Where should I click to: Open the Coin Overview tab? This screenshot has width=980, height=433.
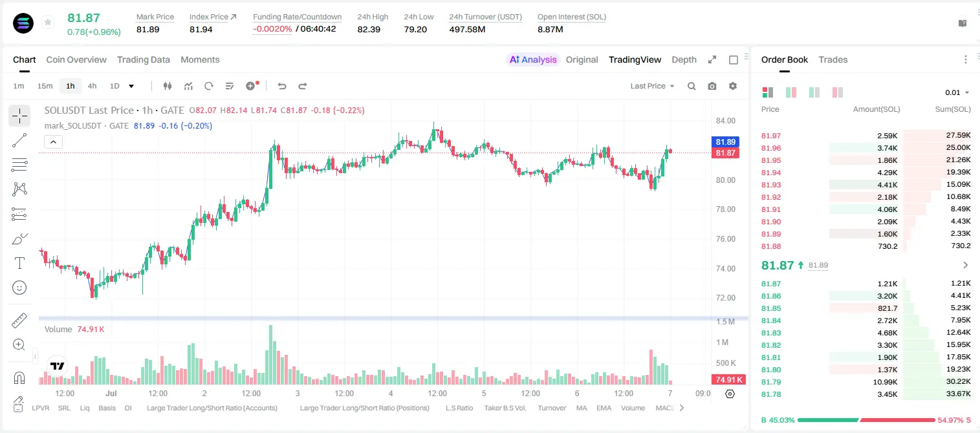tap(76, 59)
